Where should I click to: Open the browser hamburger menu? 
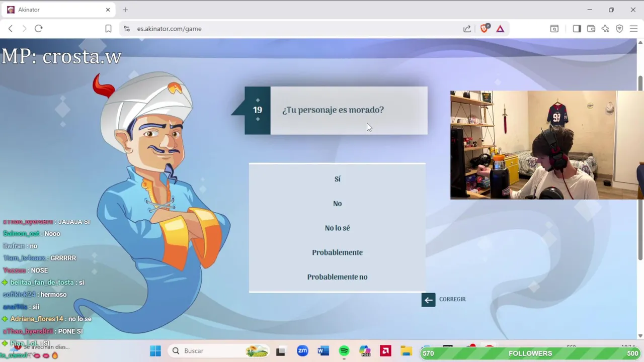(x=633, y=29)
